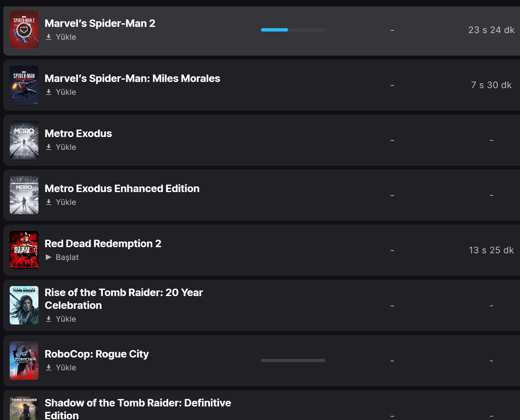Click download icon under RoboCop: Rogue City

click(x=49, y=368)
